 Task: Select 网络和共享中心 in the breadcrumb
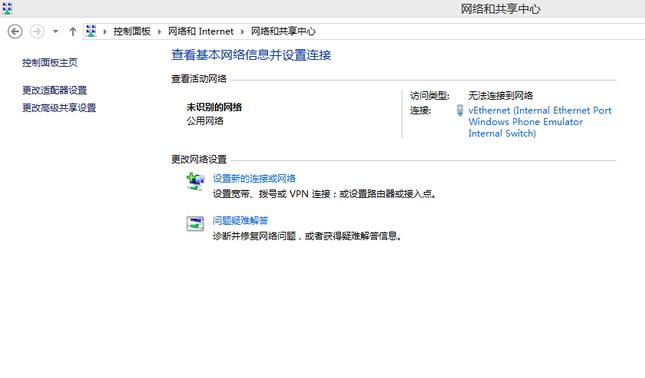[283, 32]
